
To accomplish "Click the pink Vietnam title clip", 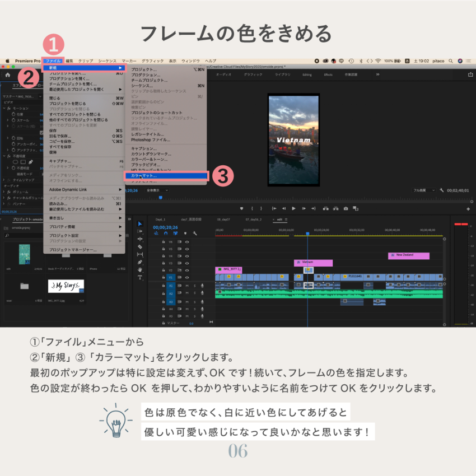I will pyautogui.click(x=313, y=263).
